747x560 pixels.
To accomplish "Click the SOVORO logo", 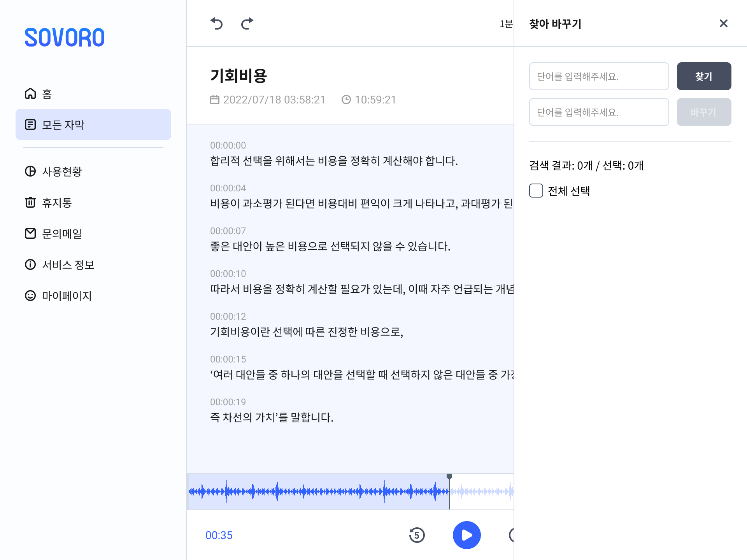I will pyautogui.click(x=65, y=37).
